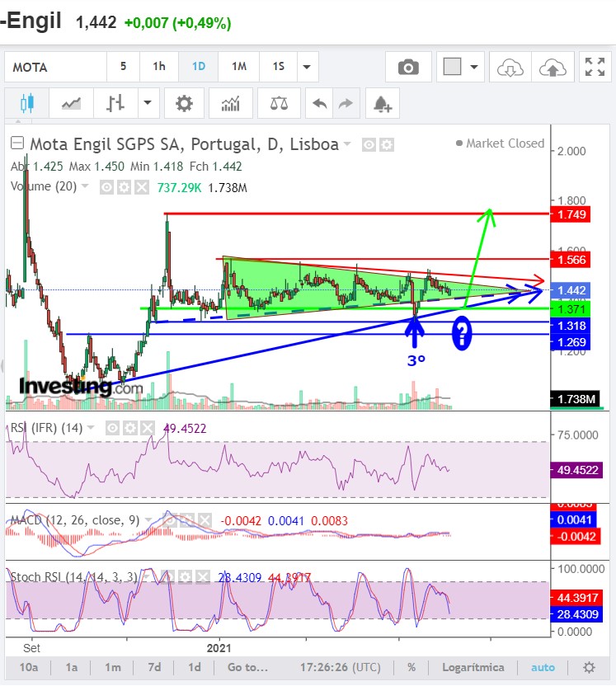Viewport: 616px width, 686px height.
Task: Click the 1.318 blue price label
Action: [x=571, y=326]
